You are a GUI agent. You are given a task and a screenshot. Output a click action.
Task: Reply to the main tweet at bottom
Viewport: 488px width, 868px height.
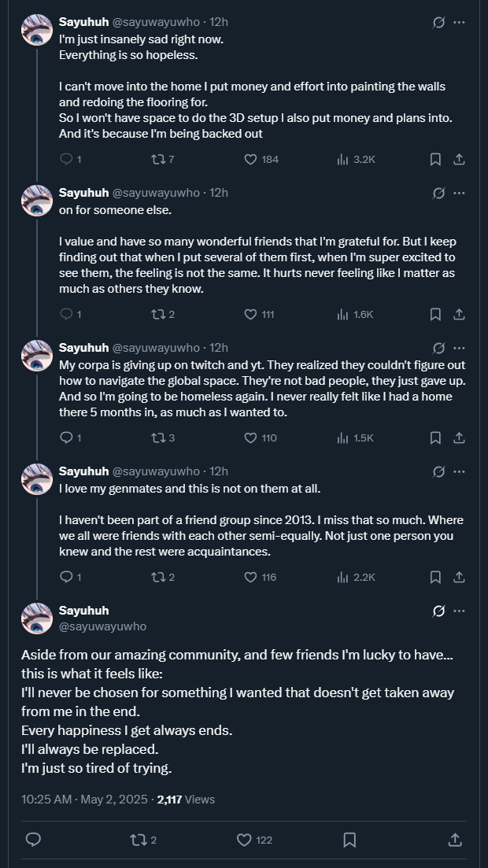pos(33,840)
